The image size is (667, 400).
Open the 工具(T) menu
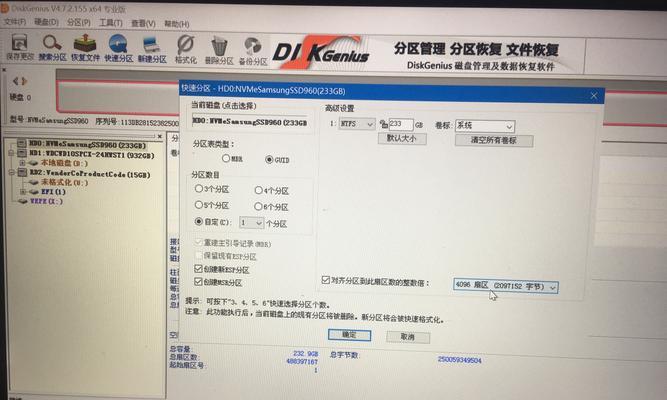click(111, 23)
